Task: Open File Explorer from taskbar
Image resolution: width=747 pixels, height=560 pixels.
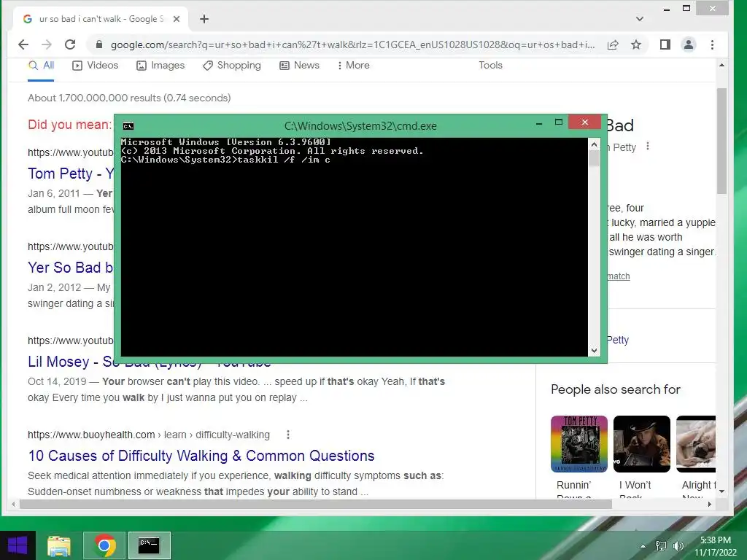Action: click(59, 545)
